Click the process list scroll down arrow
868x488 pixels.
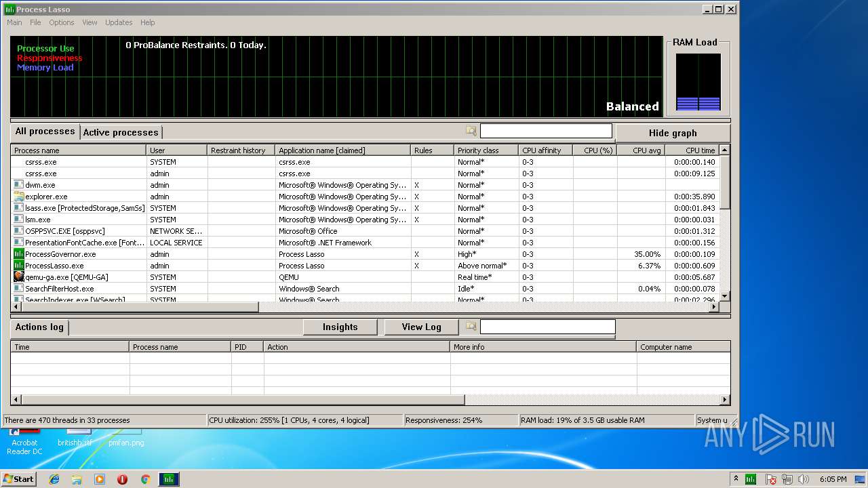click(x=724, y=296)
